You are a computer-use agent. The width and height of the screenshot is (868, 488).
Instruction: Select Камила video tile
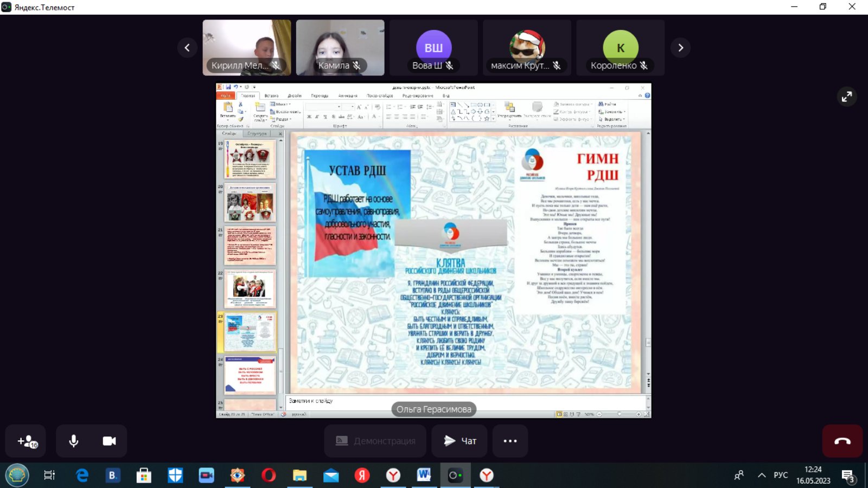pyautogui.click(x=340, y=48)
